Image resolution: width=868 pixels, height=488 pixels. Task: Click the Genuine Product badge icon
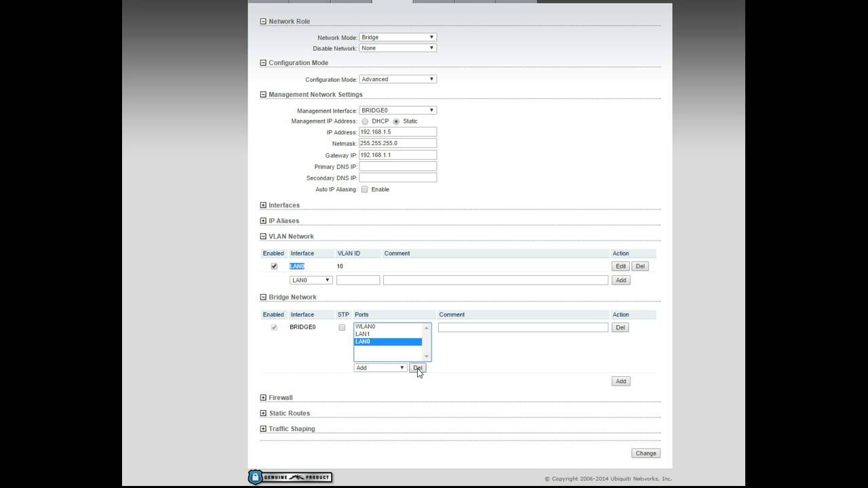click(x=290, y=477)
